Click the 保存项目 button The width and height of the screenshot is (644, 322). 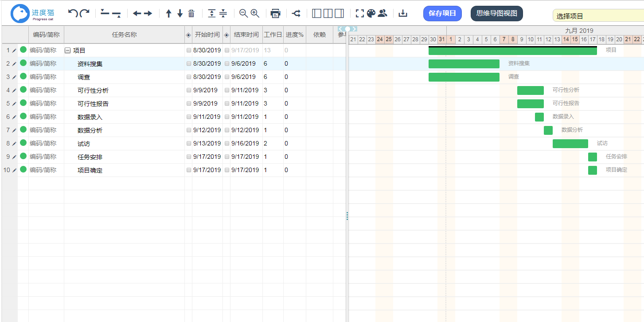coord(442,13)
